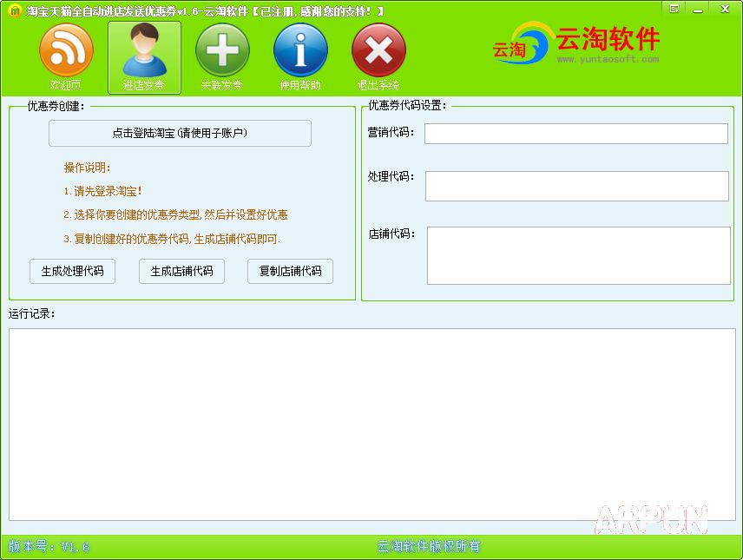Minimize the coupon tool window
Screen dimensions: 743x560
[696, 8]
